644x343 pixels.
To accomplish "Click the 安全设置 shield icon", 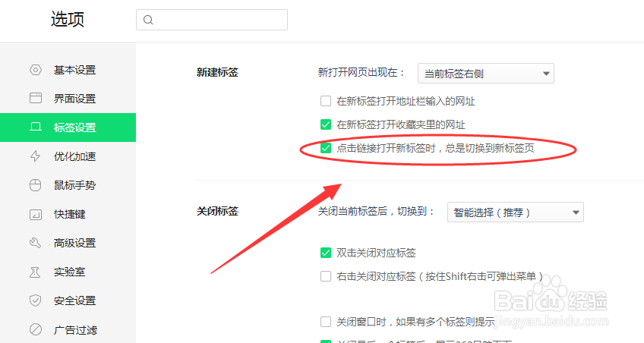I will (36, 301).
